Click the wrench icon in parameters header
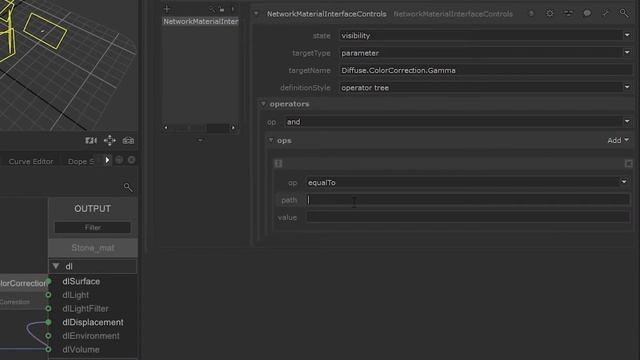This screenshot has width=640, height=360. pos(605,13)
